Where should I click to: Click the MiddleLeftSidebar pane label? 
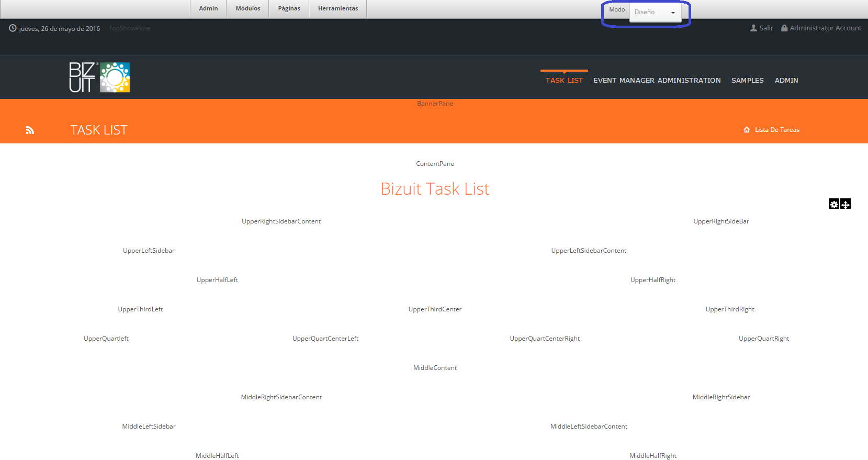coord(149,427)
